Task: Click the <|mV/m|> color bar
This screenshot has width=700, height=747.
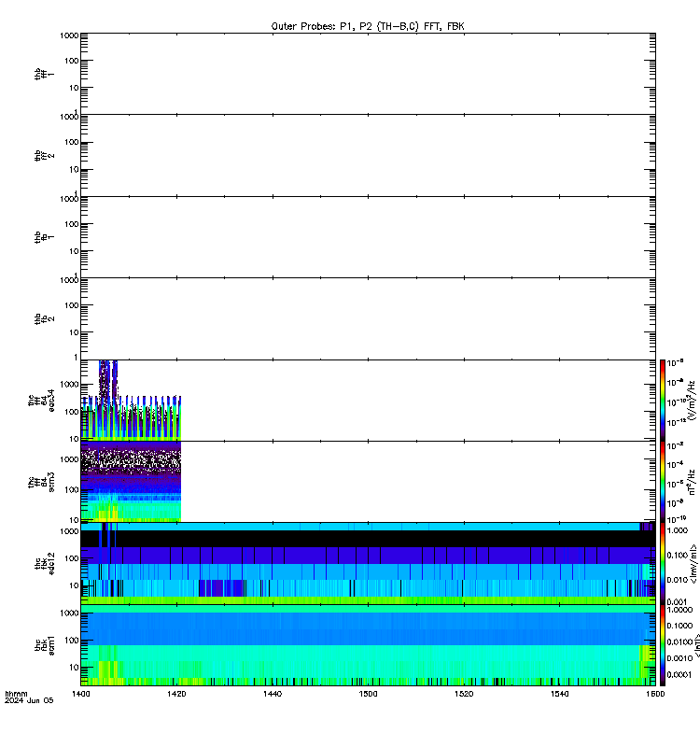Action: tap(663, 564)
